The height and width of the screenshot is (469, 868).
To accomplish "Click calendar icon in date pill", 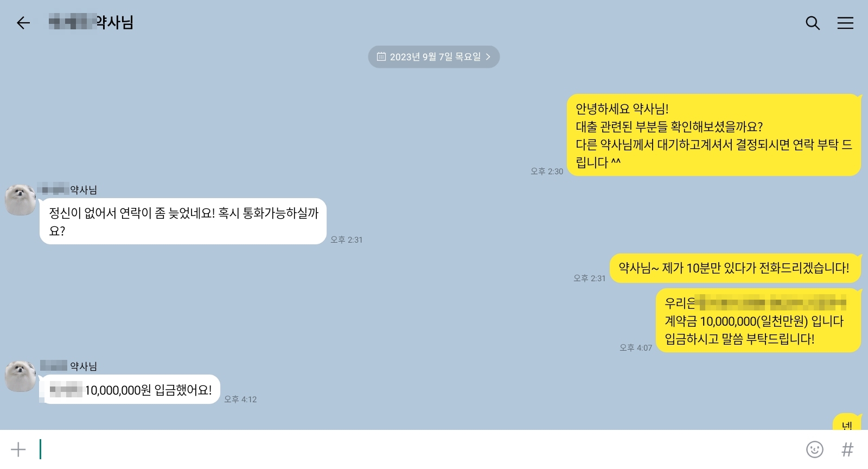I will point(381,56).
